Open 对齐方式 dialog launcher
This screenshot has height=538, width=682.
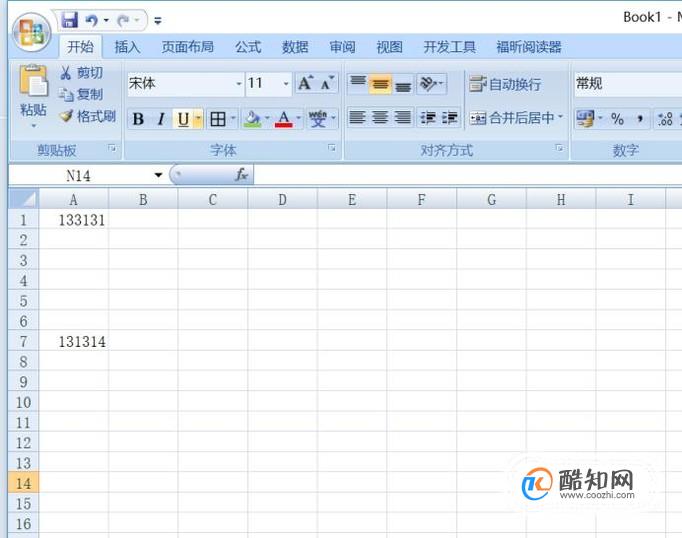click(x=560, y=149)
